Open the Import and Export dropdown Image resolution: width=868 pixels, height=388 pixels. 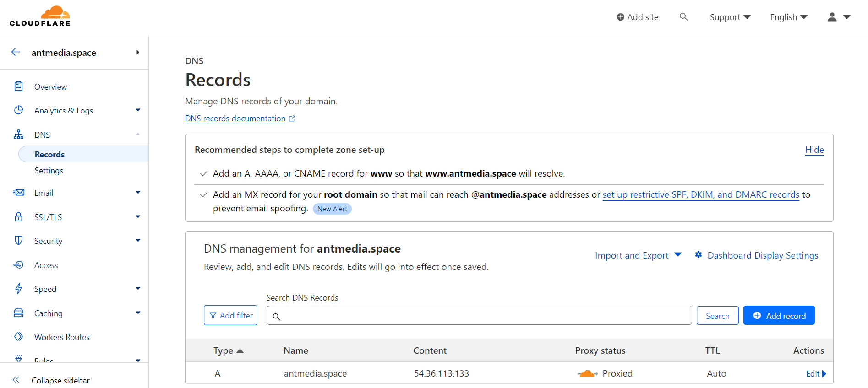[x=638, y=255]
